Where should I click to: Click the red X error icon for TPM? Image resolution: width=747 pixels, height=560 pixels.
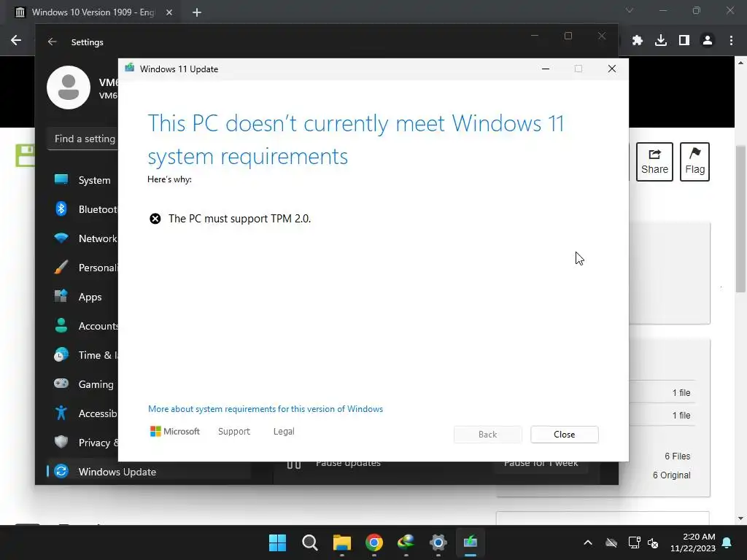coord(155,219)
